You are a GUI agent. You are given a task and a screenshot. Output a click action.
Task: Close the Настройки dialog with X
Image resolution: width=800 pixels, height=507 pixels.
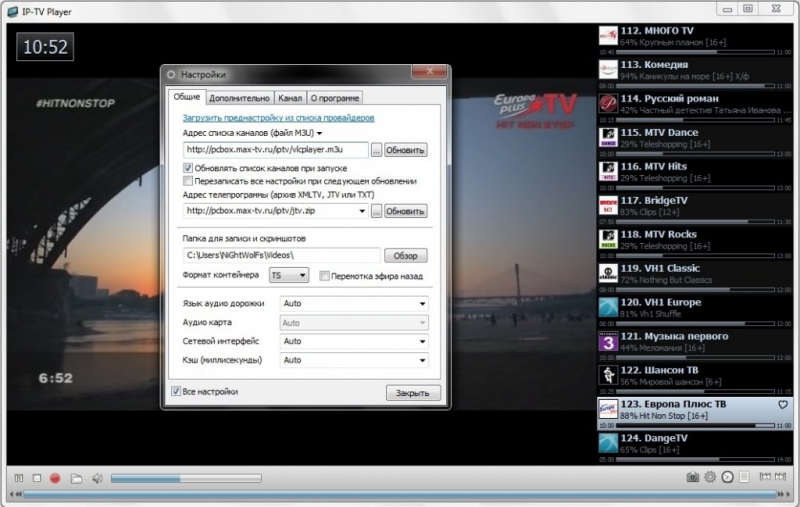430,71
